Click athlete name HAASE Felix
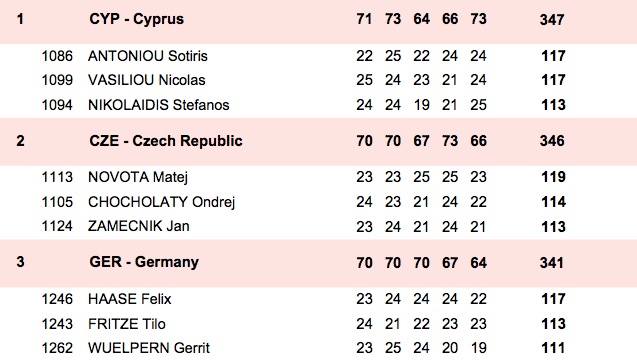Screen dimensions: 637x360 tap(130, 299)
